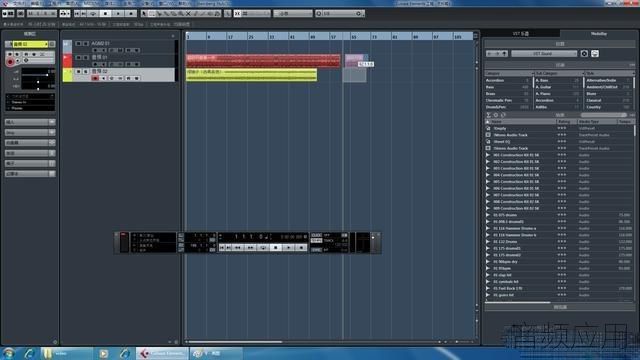Image resolution: width=640 pixels, height=360 pixels.
Task: Preview 001 Construction Kit via its play icon
Action: click(x=488, y=155)
